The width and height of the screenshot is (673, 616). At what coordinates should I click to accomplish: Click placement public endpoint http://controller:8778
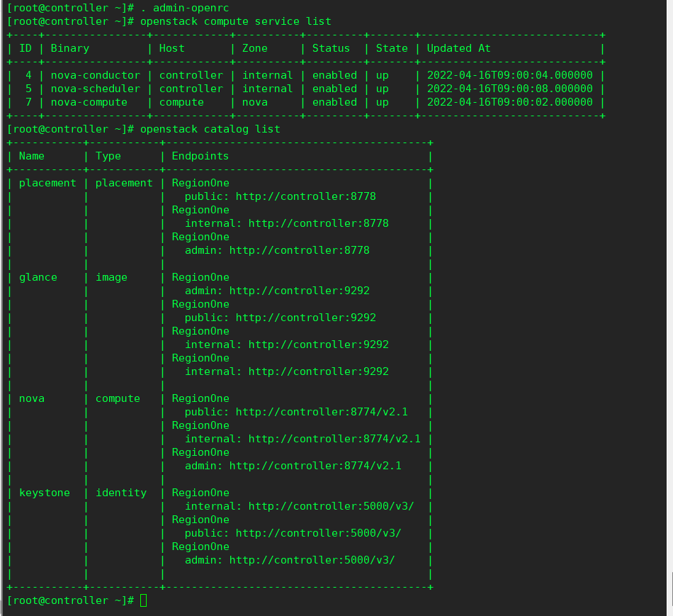coord(305,196)
